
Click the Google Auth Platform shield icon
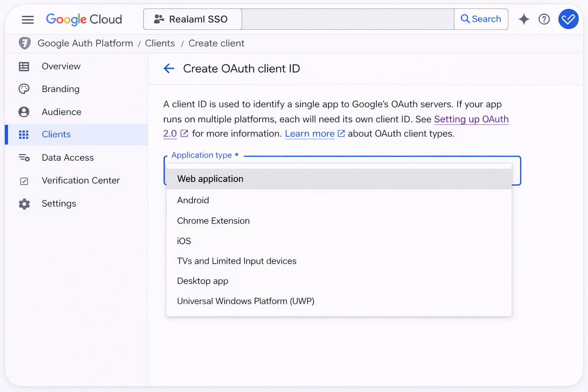24,43
